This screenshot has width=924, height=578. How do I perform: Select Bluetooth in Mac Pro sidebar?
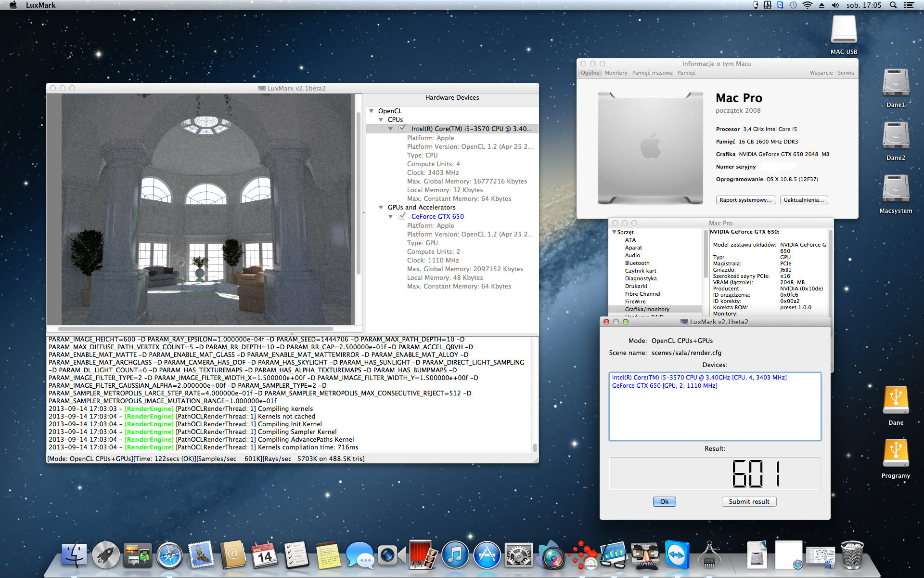coord(637,263)
